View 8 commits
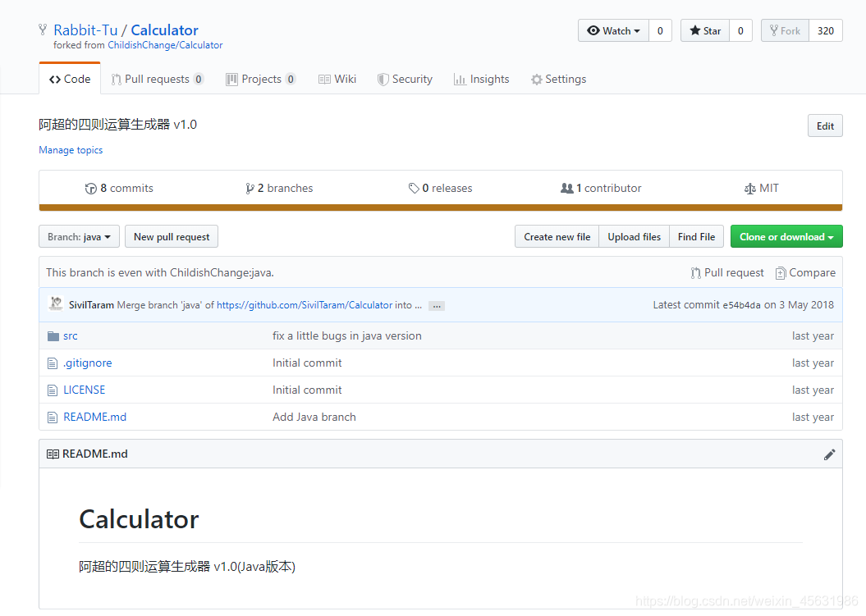Viewport: 866px width, 616px height. point(119,188)
